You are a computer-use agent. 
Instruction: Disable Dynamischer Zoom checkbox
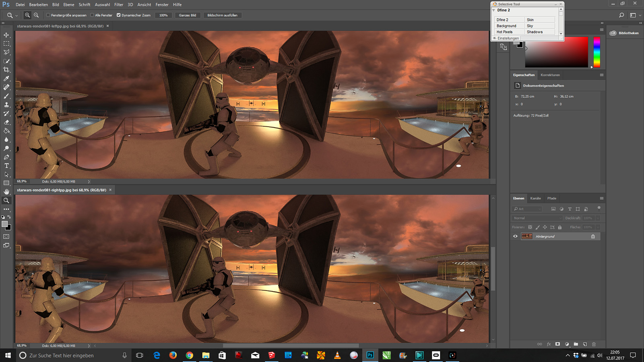pos(119,15)
